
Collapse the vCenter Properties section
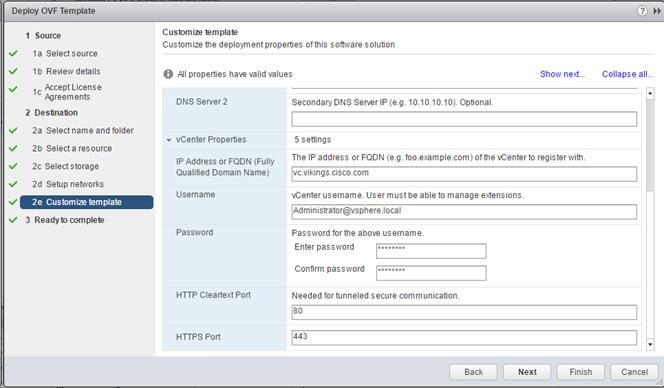tap(169, 140)
